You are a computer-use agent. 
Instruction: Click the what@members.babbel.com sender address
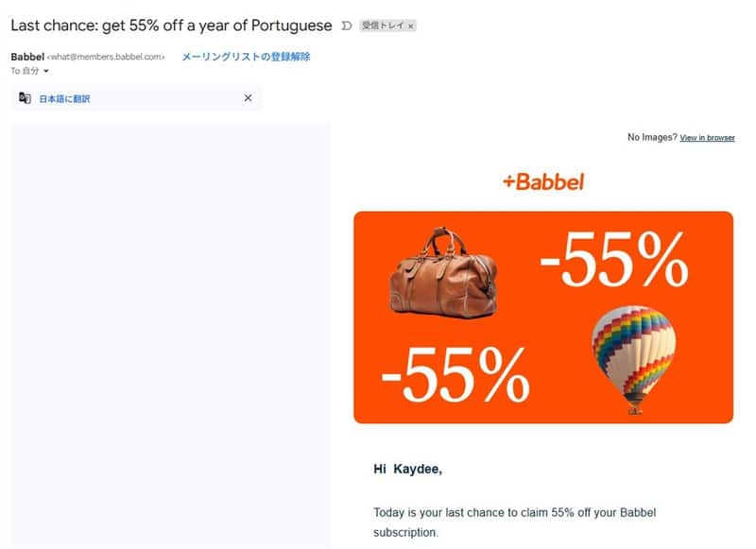106,57
